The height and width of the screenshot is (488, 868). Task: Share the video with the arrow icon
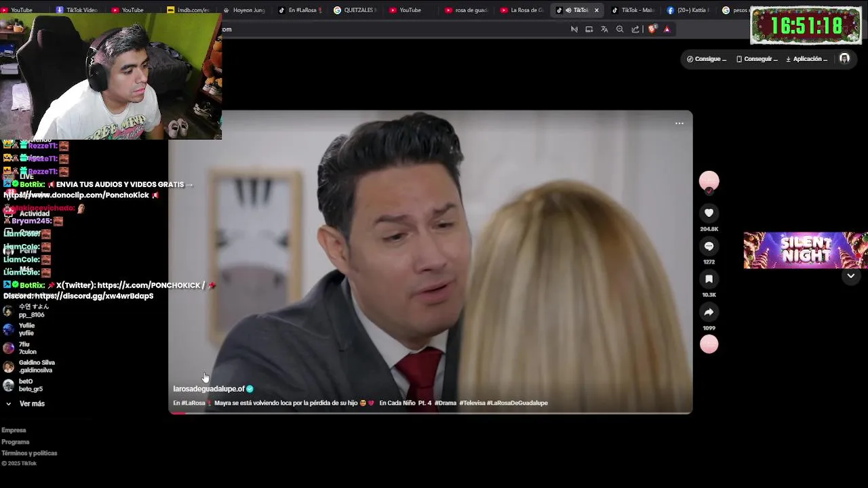coord(709,312)
